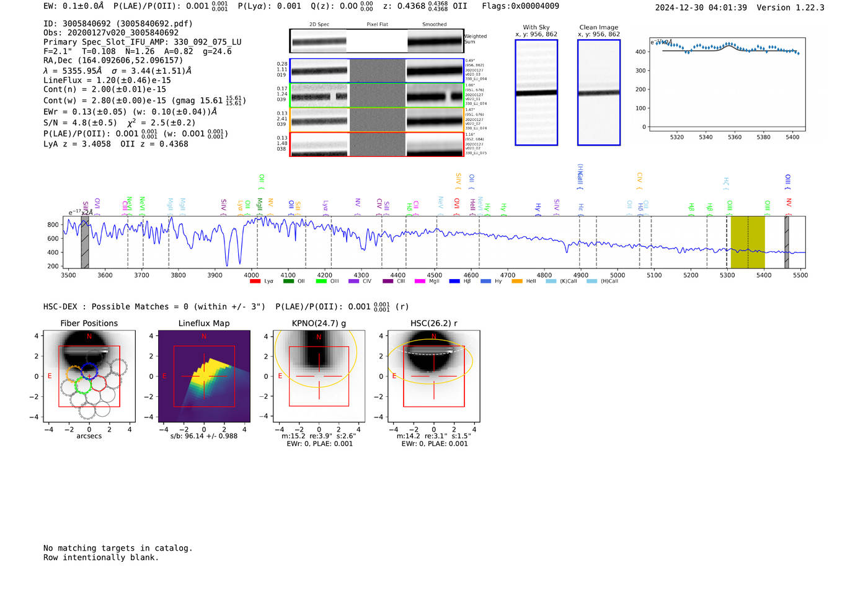The width and height of the screenshot is (868, 591).
Task: Click the λ = 5355.95Å line
Action: point(117,71)
